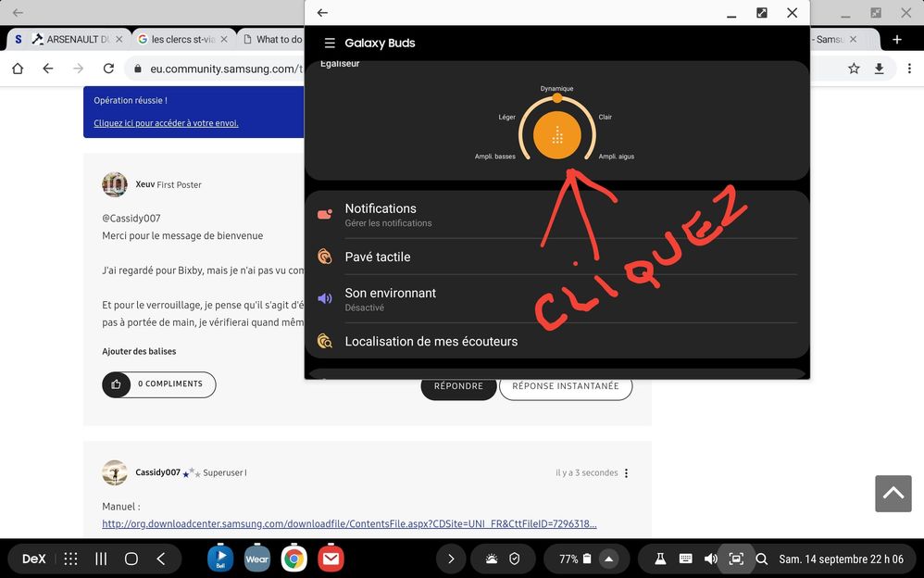This screenshot has height=578, width=924.
Task: Click the RÉPONSE INSTANTANÉE button
Action: click(566, 386)
